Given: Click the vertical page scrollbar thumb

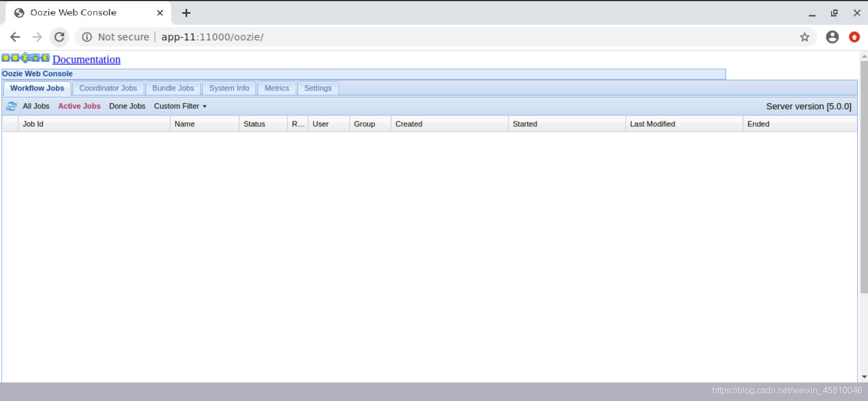Looking at the screenshot, I should click(864, 177).
